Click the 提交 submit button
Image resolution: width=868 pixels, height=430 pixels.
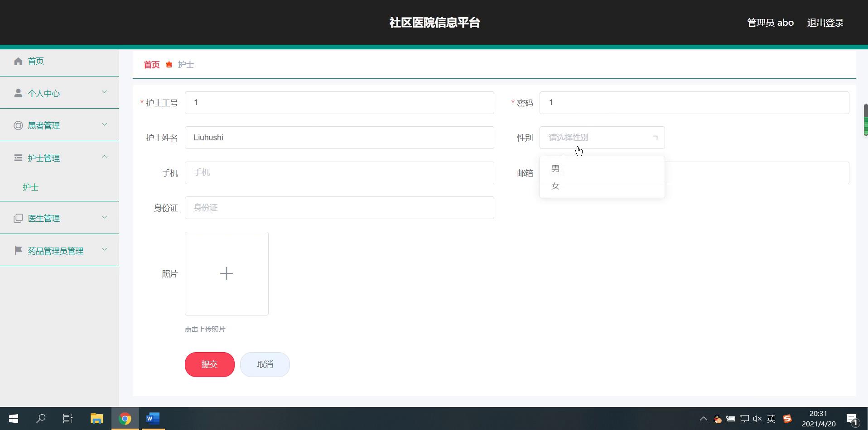209,364
